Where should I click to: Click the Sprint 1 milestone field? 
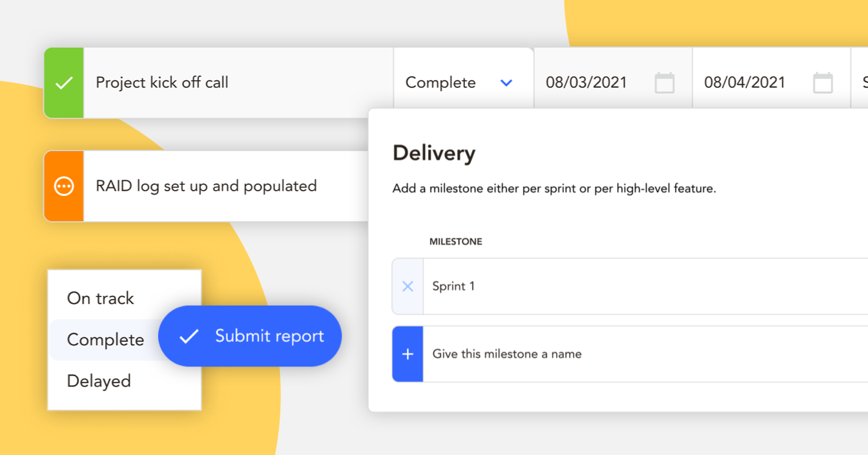pos(645,286)
